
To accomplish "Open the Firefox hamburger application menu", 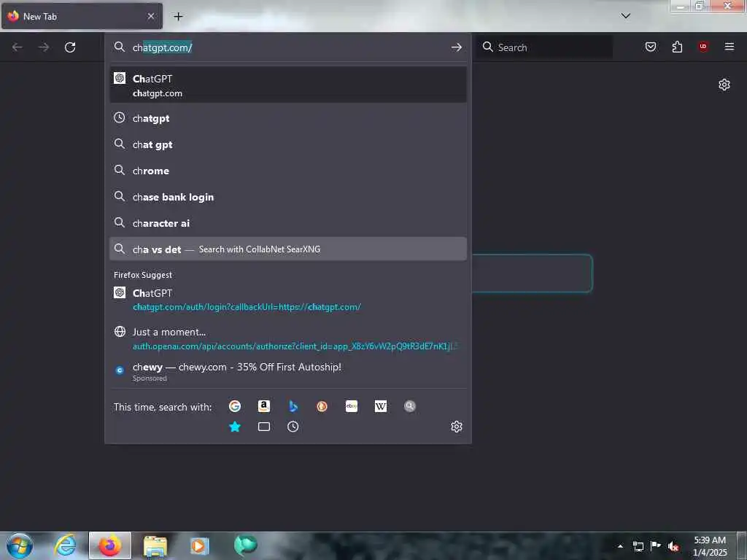I will (729, 47).
